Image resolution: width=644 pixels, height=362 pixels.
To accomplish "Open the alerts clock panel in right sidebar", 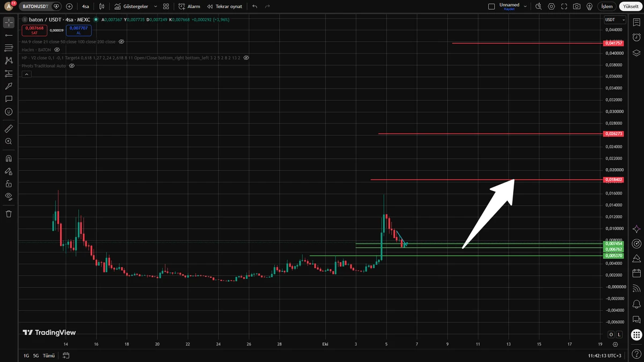I will coord(636,38).
